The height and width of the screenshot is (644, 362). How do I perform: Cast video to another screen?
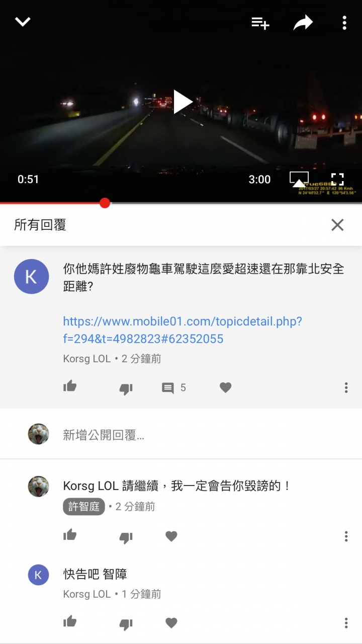(299, 179)
